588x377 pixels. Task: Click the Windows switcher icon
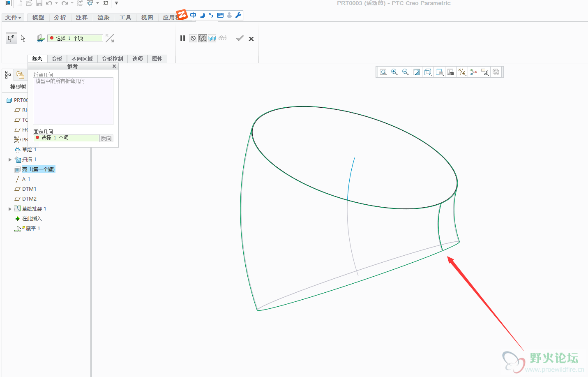click(x=90, y=3)
